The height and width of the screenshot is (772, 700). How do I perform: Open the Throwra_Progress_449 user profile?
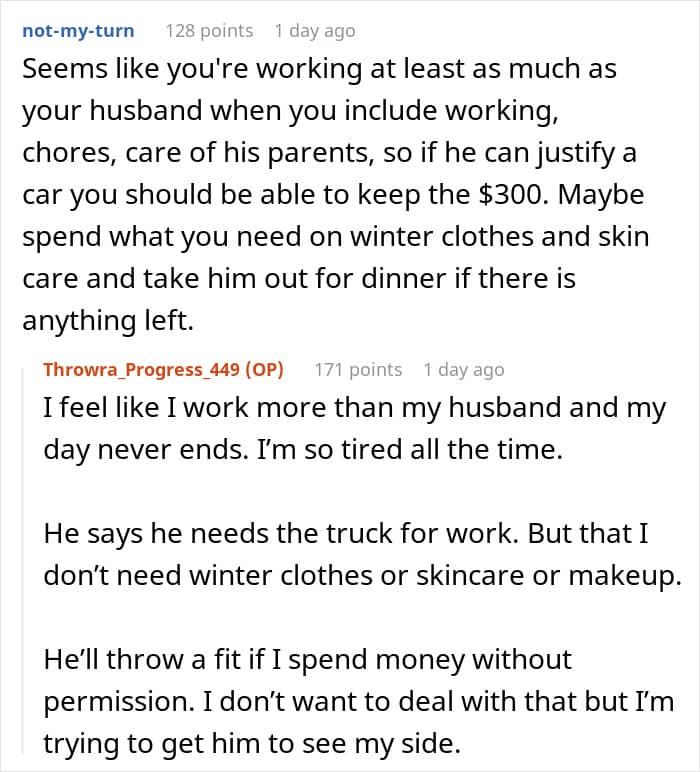[x=142, y=370]
